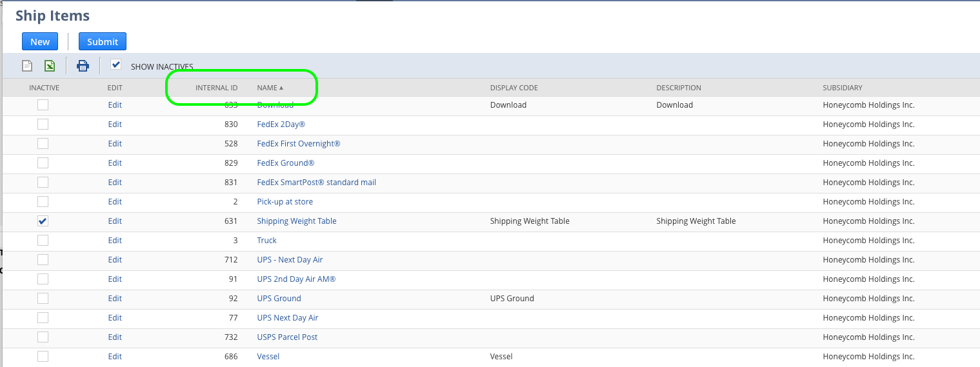The width and height of the screenshot is (980, 367).
Task: Sort by the Display Code column header
Action: (x=514, y=88)
